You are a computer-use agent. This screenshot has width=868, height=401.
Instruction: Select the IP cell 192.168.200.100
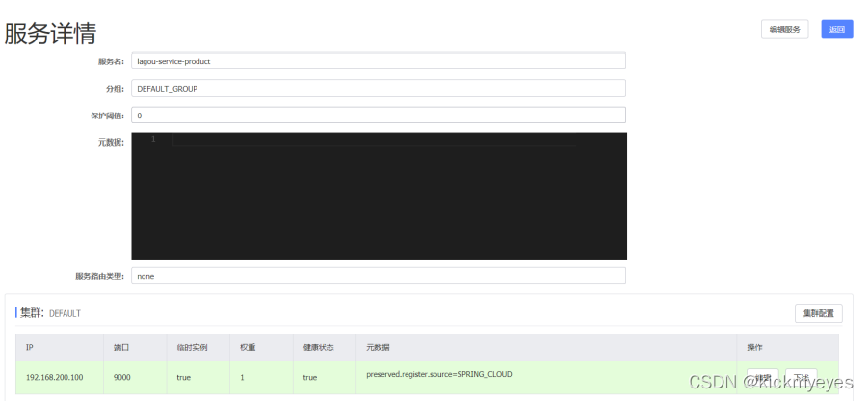(x=54, y=377)
